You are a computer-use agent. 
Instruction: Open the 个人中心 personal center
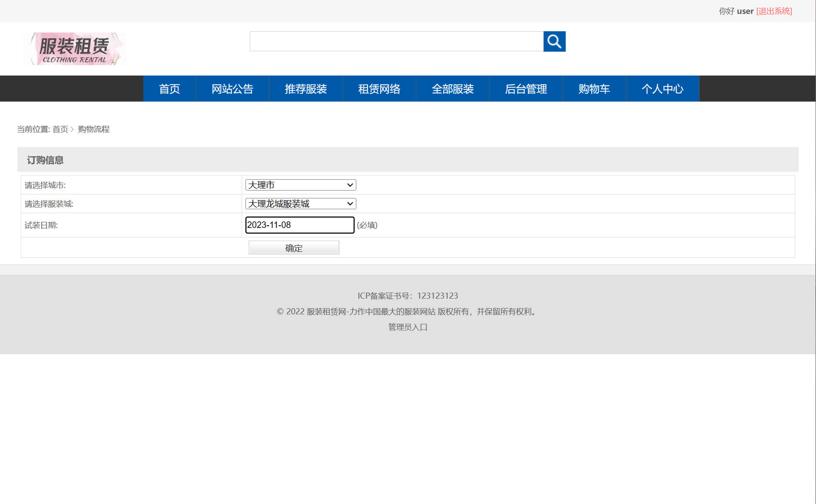(x=662, y=89)
